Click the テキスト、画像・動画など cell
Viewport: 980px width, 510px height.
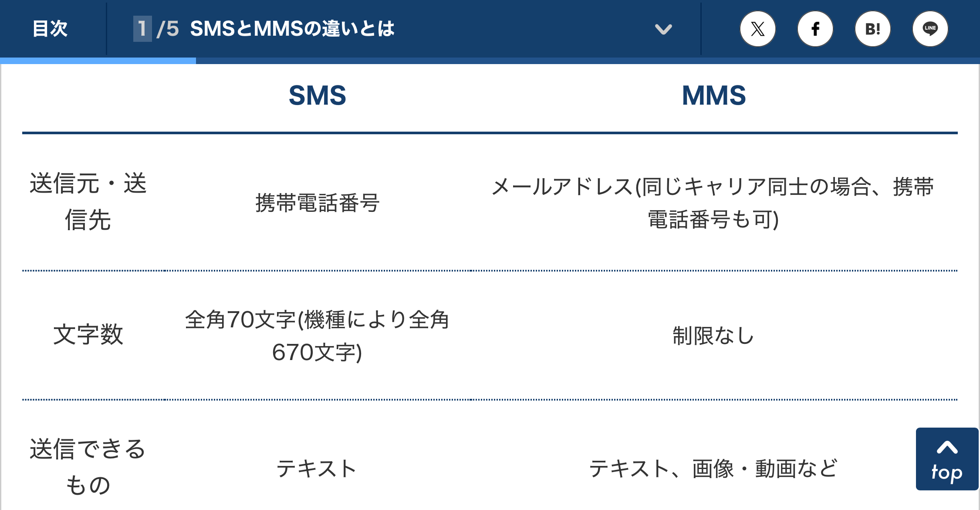[x=713, y=469]
